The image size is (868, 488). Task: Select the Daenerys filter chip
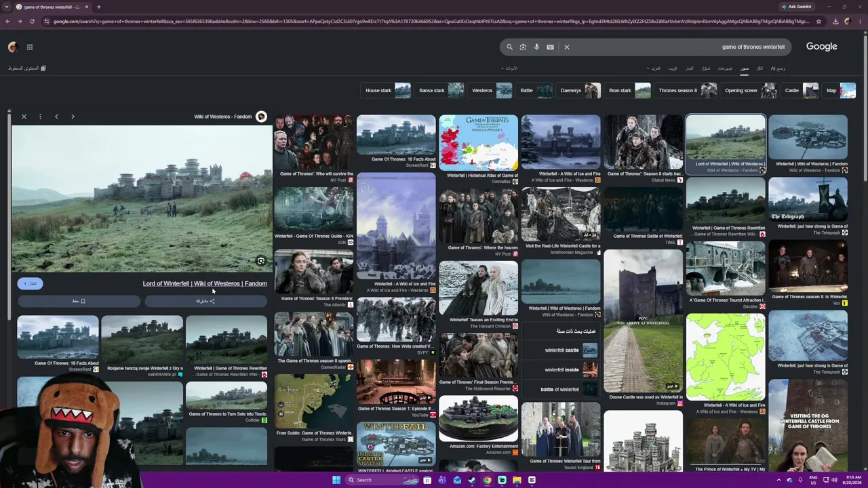579,90
